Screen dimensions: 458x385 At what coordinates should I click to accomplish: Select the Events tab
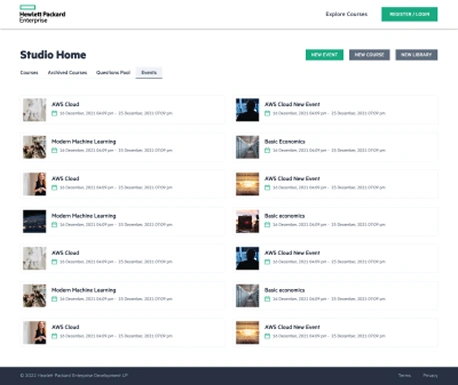[x=149, y=73]
